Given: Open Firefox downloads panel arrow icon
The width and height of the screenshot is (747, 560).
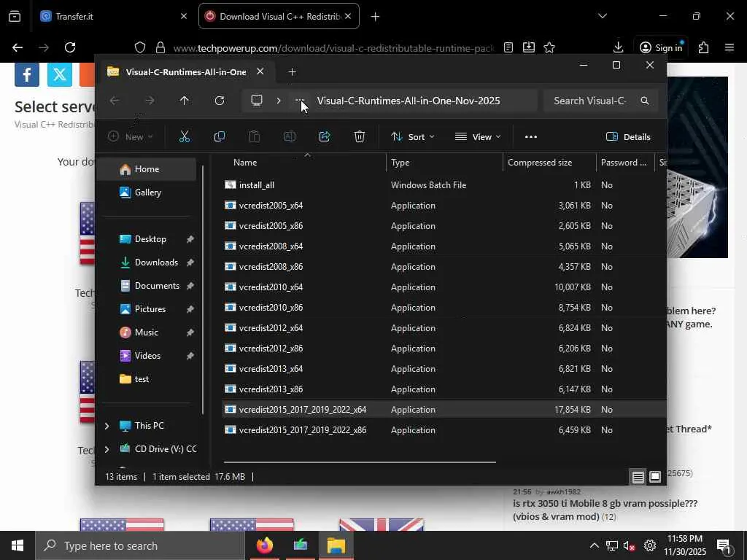Looking at the screenshot, I should tap(619, 47).
